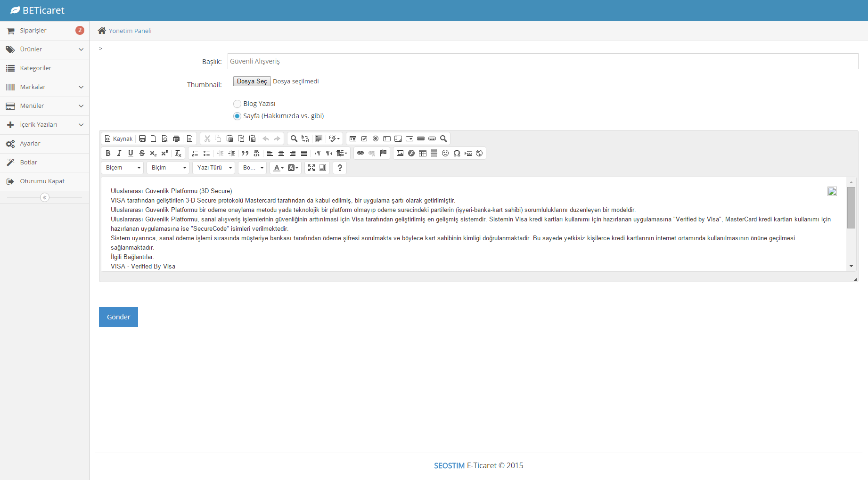Insert a smiley from the editor toolbar

click(445, 153)
